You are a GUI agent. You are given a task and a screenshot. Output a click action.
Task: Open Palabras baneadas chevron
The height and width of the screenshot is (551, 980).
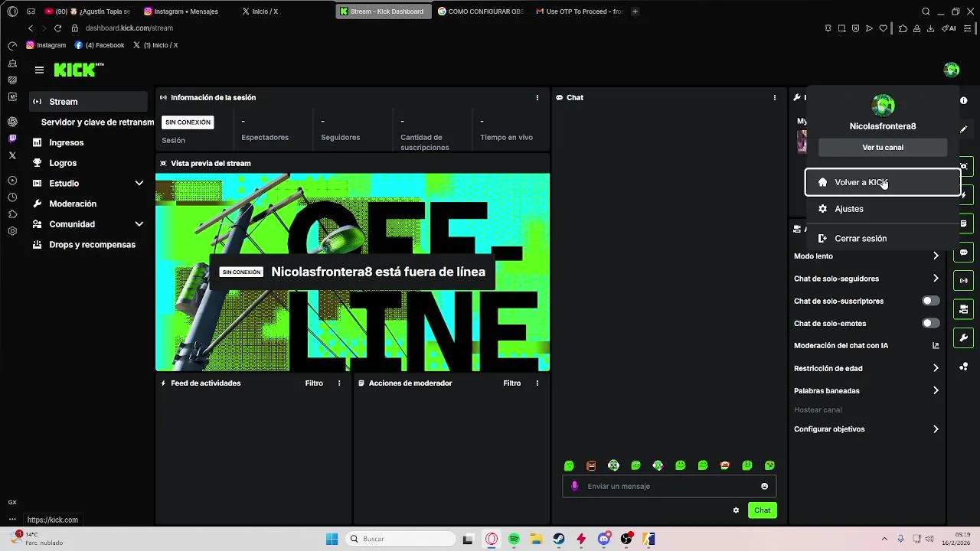click(936, 391)
